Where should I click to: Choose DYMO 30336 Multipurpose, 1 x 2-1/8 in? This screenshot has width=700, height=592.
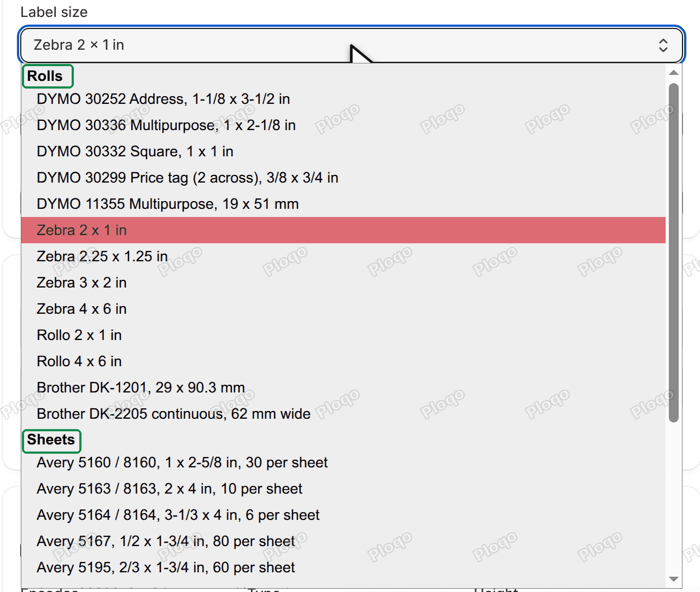click(x=343, y=125)
